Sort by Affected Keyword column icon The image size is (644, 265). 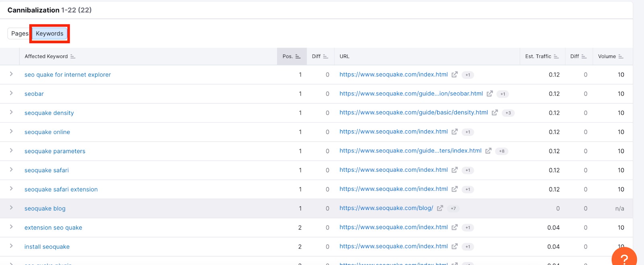pos(73,56)
